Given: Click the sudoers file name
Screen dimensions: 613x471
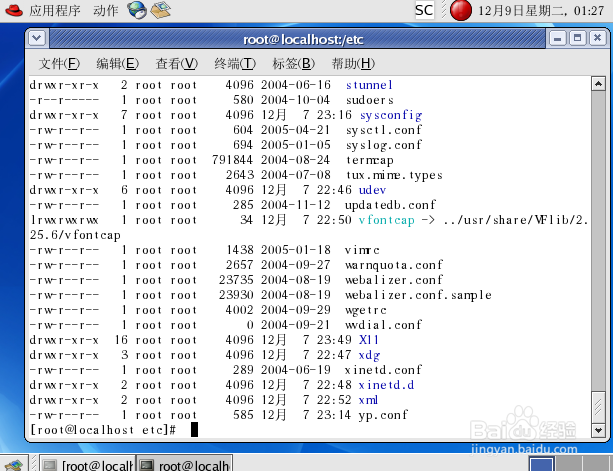Looking at the screenshot, I should [369, 100].
